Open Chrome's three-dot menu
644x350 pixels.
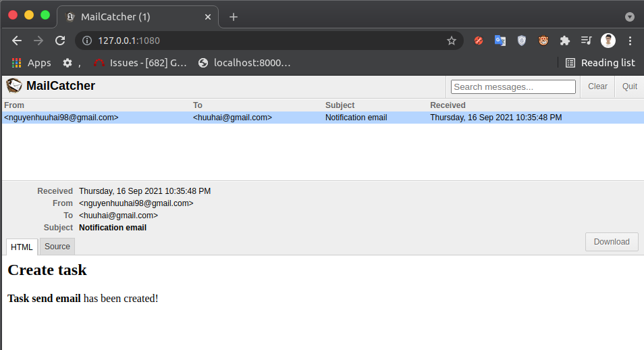(630, 41)
